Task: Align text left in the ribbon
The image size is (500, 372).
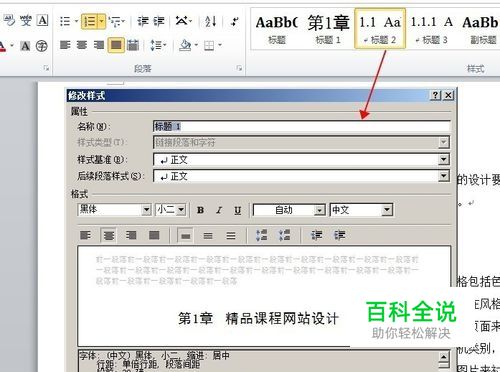Action: (x=65, y=45)
